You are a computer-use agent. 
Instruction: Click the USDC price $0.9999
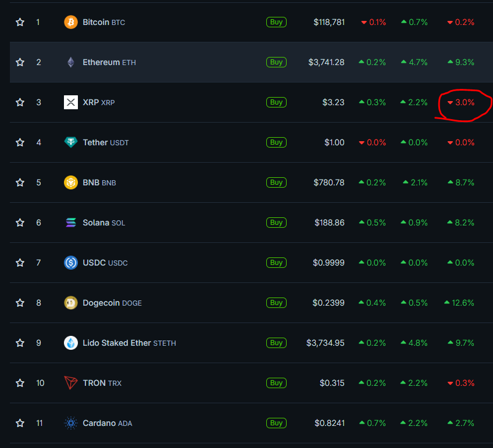point(328,263)
